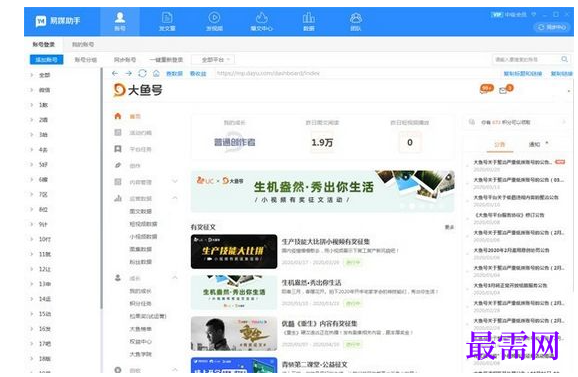Go back with the browser left arrow

pos(115,73)
